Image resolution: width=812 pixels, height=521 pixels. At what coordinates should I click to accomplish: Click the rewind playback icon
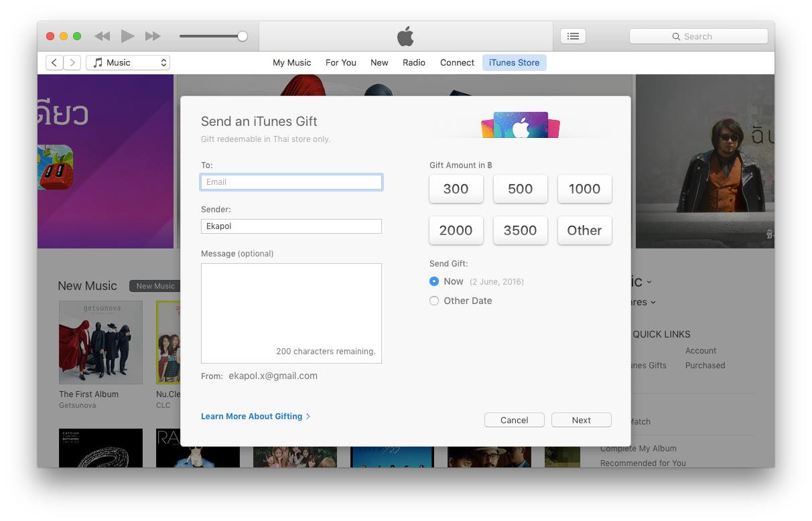tap(102, 36)
